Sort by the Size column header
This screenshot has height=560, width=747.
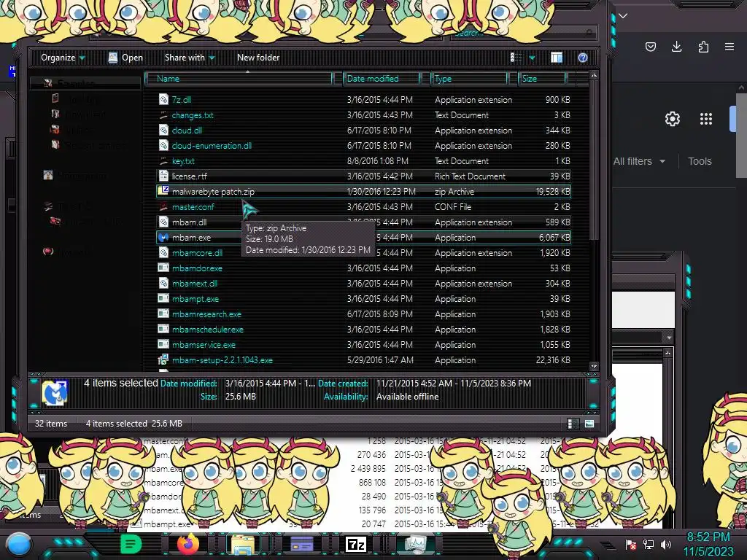(x=542, y=79)
